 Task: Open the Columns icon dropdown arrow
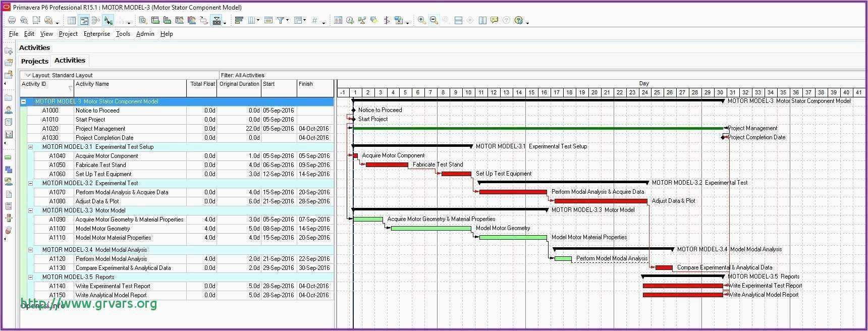click(258, 20)
